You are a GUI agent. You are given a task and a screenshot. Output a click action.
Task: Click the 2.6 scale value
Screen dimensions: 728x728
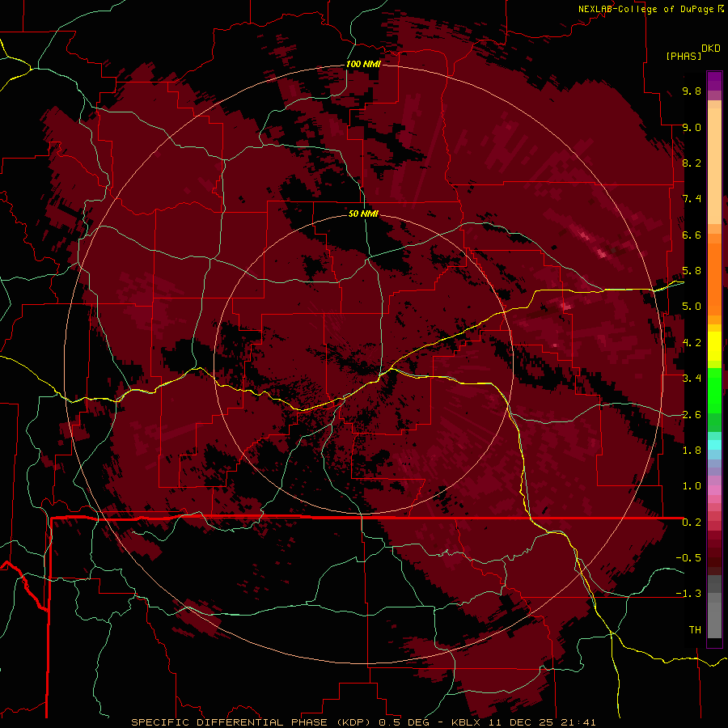tap(692, 415)
